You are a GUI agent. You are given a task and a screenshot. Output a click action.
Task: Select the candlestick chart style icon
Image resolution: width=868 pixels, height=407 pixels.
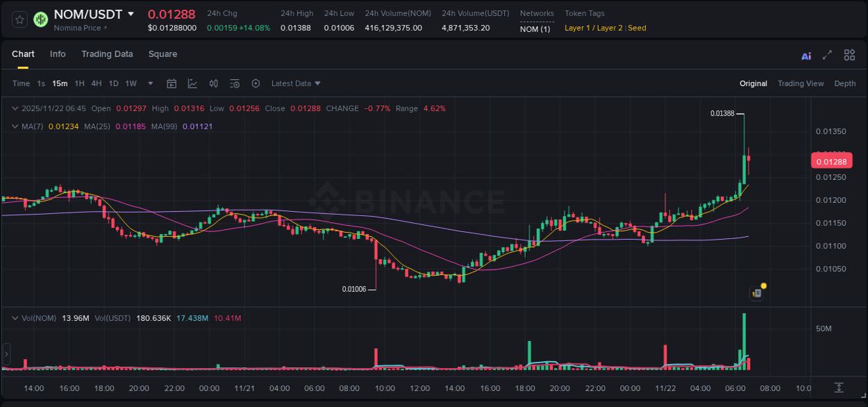(213, 83)
